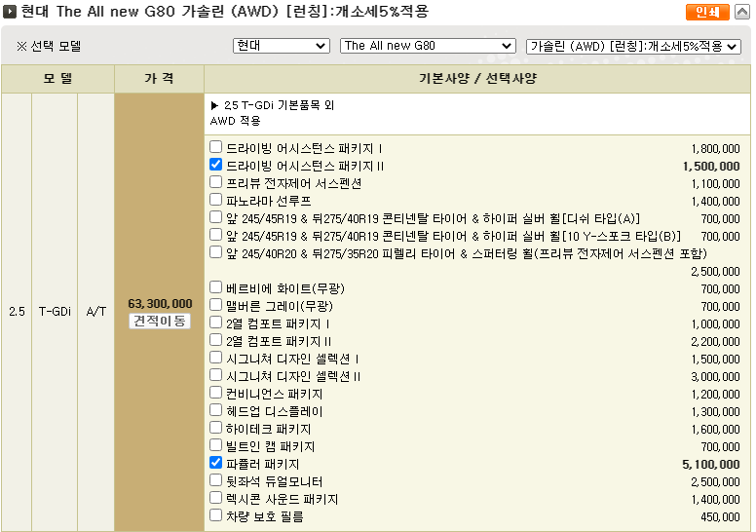
Task: Check 시그니쳐 디자인 셀렉션 II option
Action: tap(215, 375)
